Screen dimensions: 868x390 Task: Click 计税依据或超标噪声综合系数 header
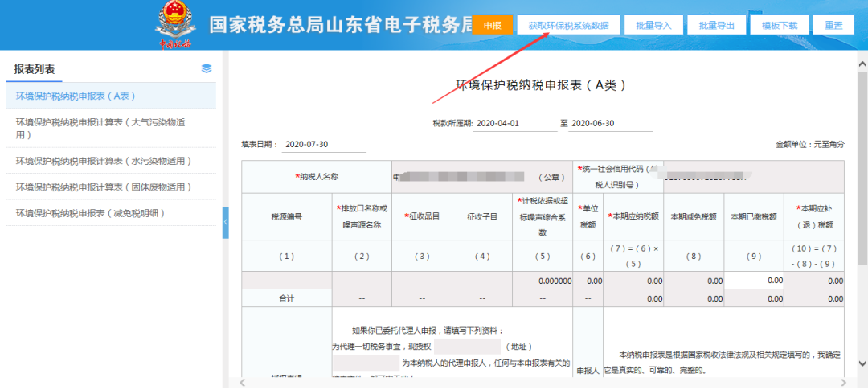[542, 216]
